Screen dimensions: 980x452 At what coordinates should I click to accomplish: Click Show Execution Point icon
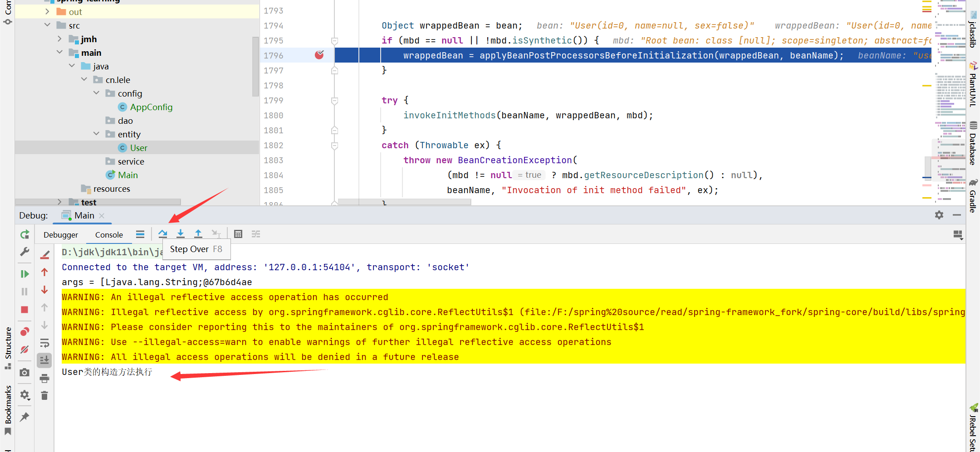pos(140,234)
